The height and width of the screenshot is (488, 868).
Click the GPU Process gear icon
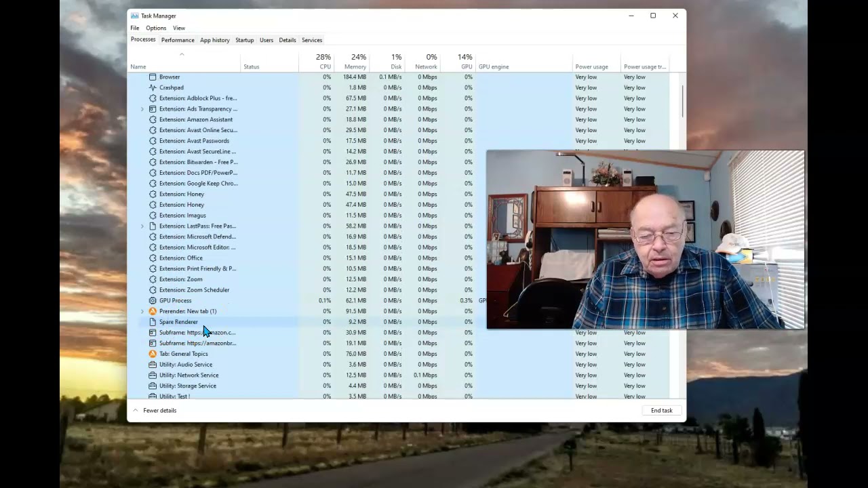point(153,300)
